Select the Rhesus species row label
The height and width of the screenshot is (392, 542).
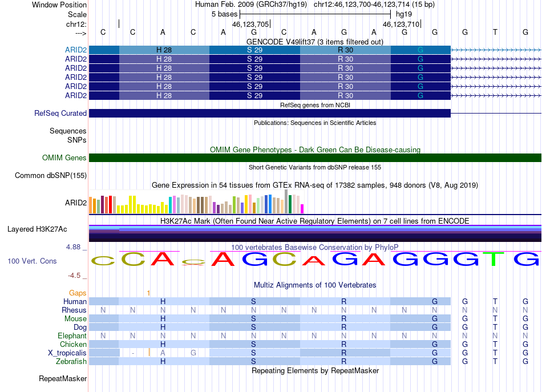(74, 310)
